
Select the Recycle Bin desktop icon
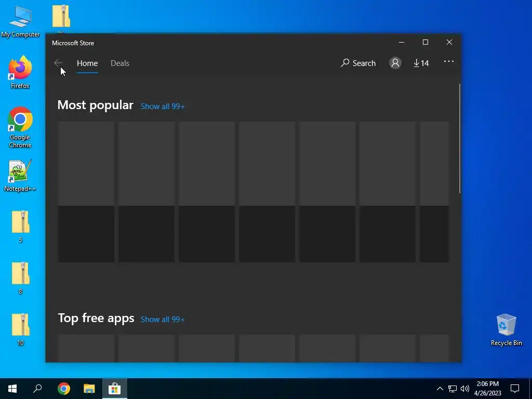point(506,329)
